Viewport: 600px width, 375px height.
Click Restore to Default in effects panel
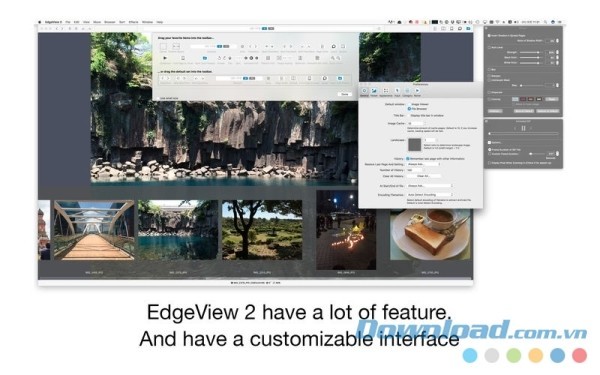(x=548, y=111)
